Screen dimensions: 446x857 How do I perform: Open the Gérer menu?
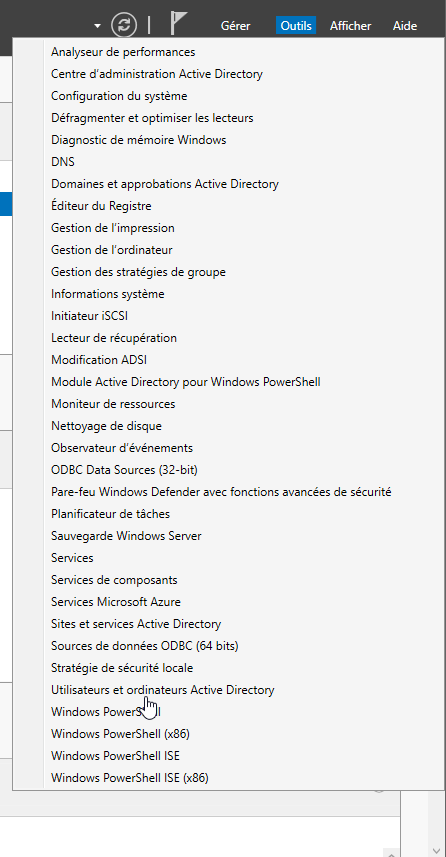(x=236, y=26)
